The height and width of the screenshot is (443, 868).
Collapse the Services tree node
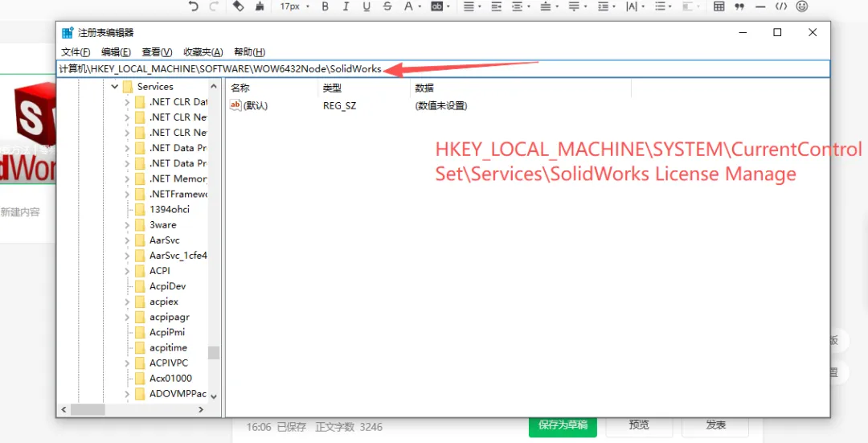(115, 86)
